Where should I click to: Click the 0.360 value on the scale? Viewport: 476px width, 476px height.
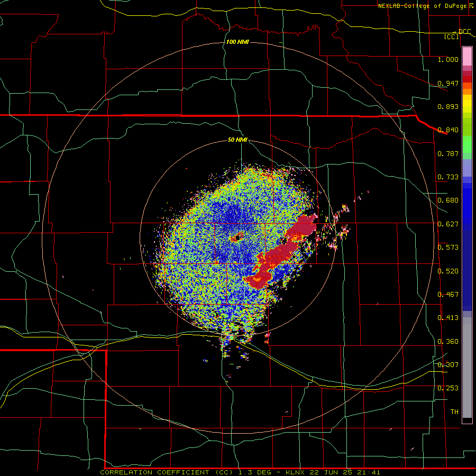(x=448, y=342)
